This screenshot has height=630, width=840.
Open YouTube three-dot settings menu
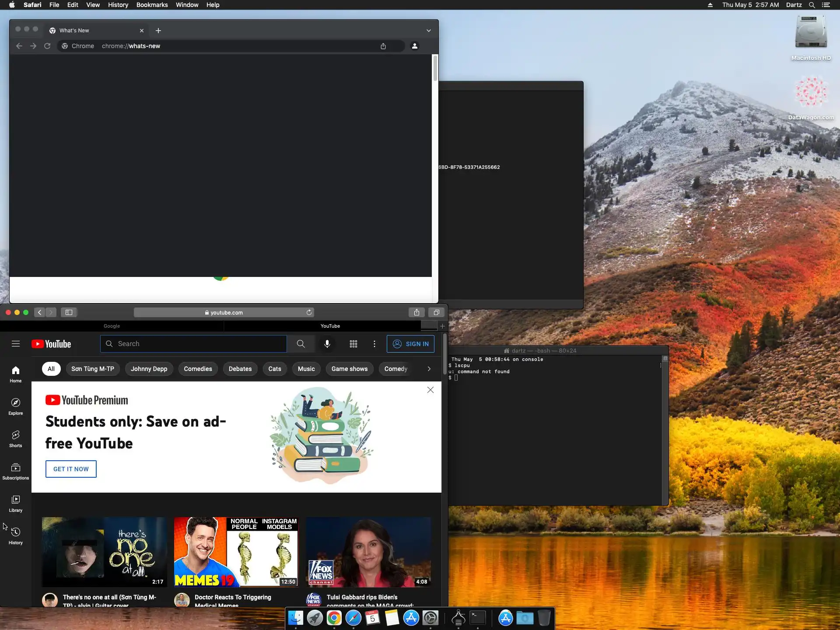point(374,344)
